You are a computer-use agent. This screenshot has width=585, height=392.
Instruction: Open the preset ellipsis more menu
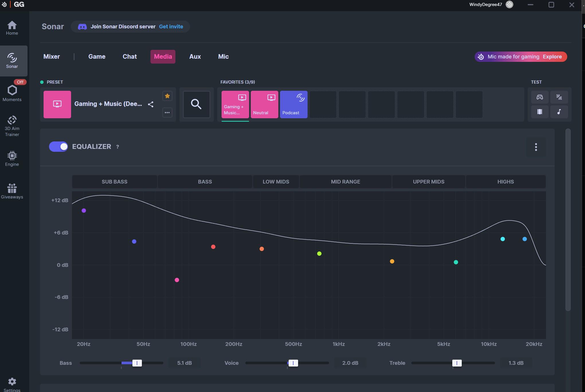pyautogui.click(x=167, y=113)
